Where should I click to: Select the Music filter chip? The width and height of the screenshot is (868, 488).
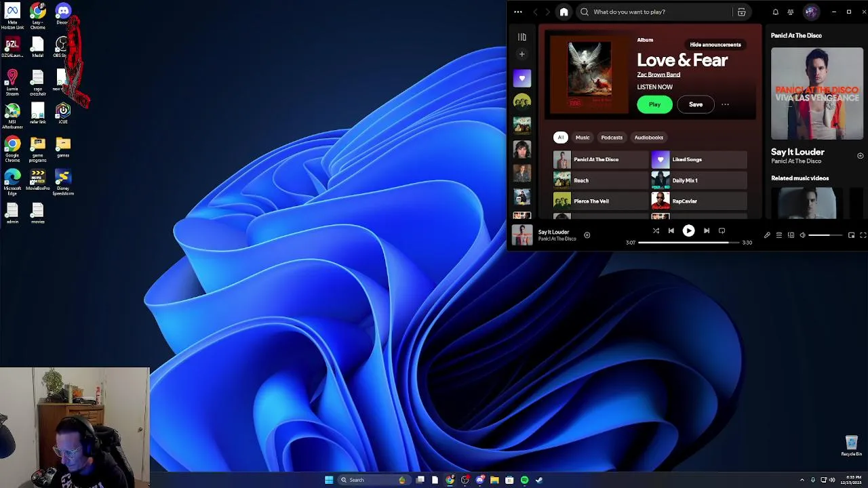click(583, 138)
